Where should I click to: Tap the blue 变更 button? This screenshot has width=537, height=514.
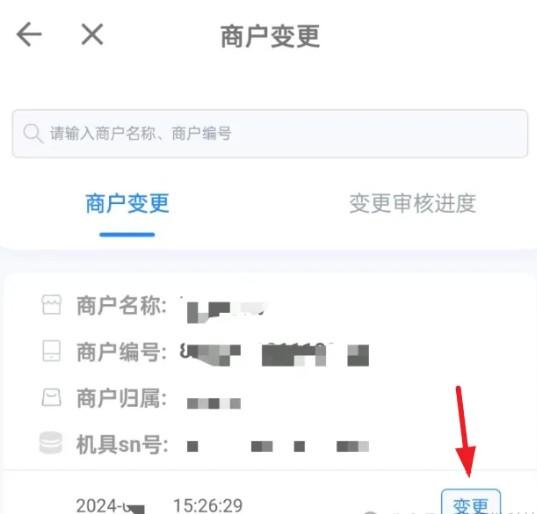pyautogui.click(x=471, y=503)
